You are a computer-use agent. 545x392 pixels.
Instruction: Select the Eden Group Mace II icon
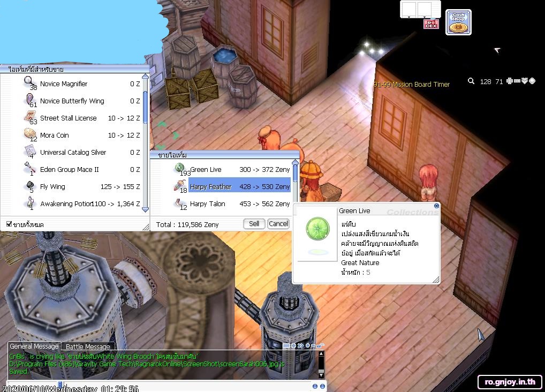pyautogui.click(x=30, y=169)
